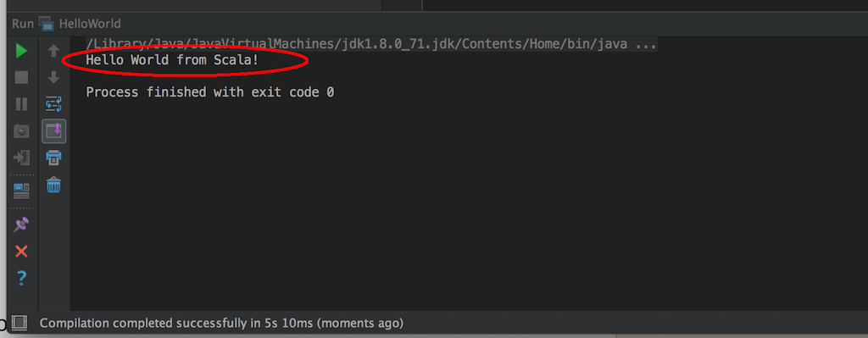Screen dimensions: 868x338
Task: Restore layout using the layout icon
Action: pos(21,191)
